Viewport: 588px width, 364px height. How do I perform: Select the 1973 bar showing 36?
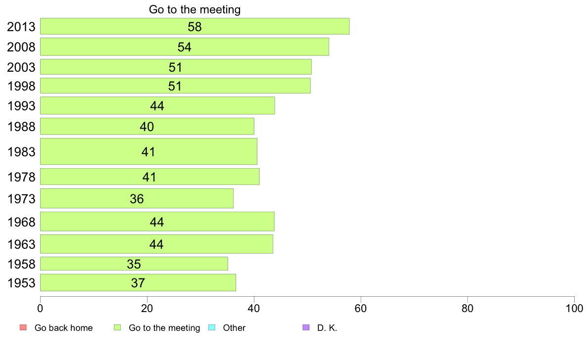pos(137,198)
